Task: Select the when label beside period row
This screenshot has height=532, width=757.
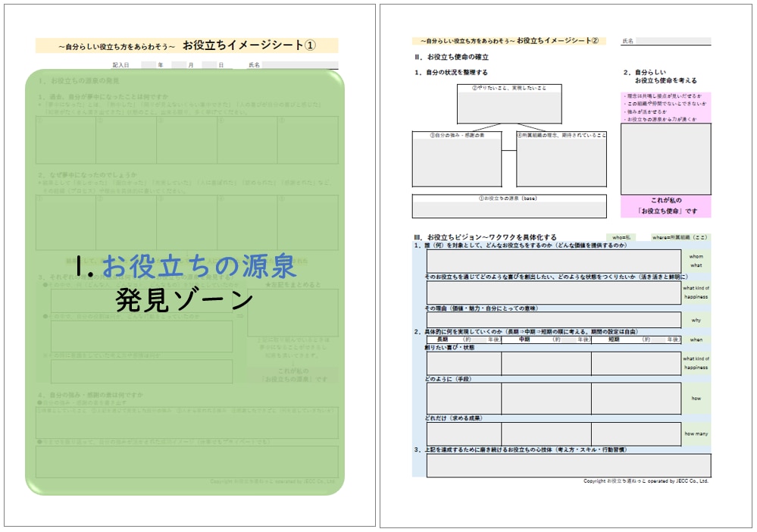Action: pos(696,340)
